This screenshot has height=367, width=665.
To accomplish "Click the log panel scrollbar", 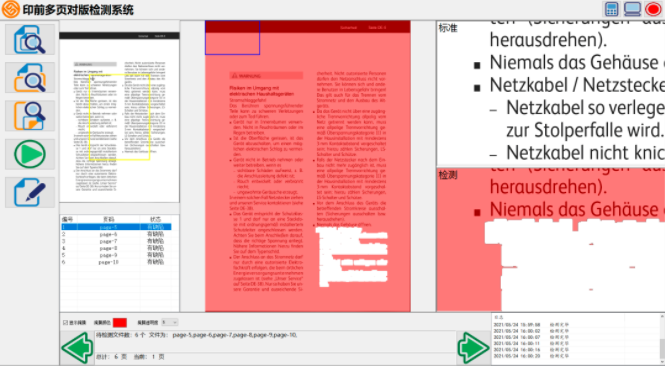I will 662,339.
